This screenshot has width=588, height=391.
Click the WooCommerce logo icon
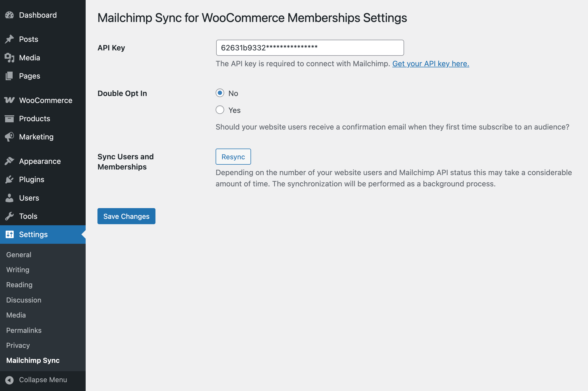point(9,100)
